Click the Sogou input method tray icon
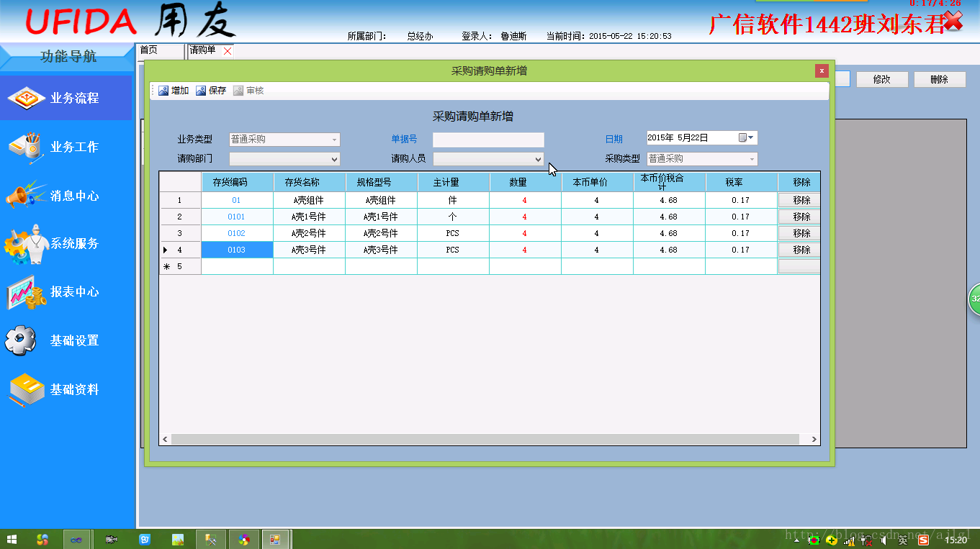The height and width of the screenshot is (549, 980). (923, 540)
